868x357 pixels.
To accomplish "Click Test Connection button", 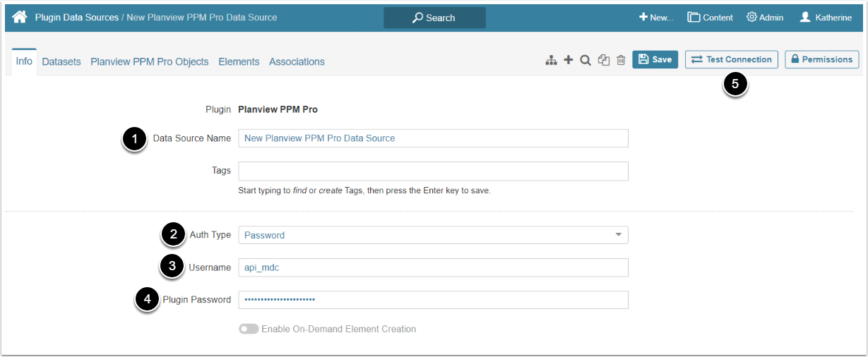I will coord(732,59).
